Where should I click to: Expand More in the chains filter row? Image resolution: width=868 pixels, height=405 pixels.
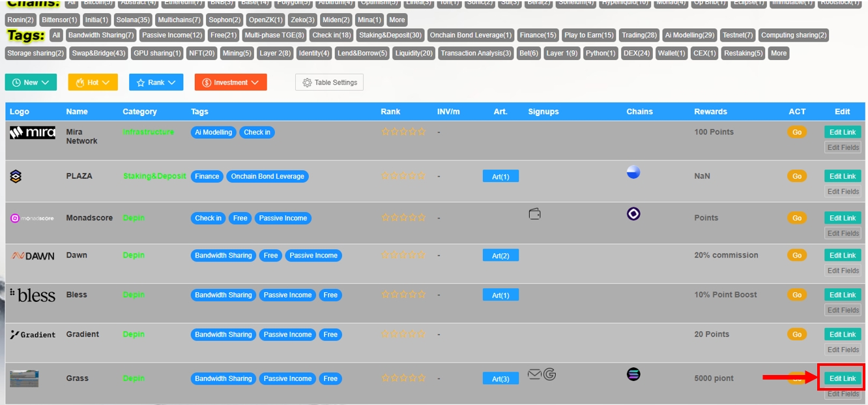tap(397, 20)
